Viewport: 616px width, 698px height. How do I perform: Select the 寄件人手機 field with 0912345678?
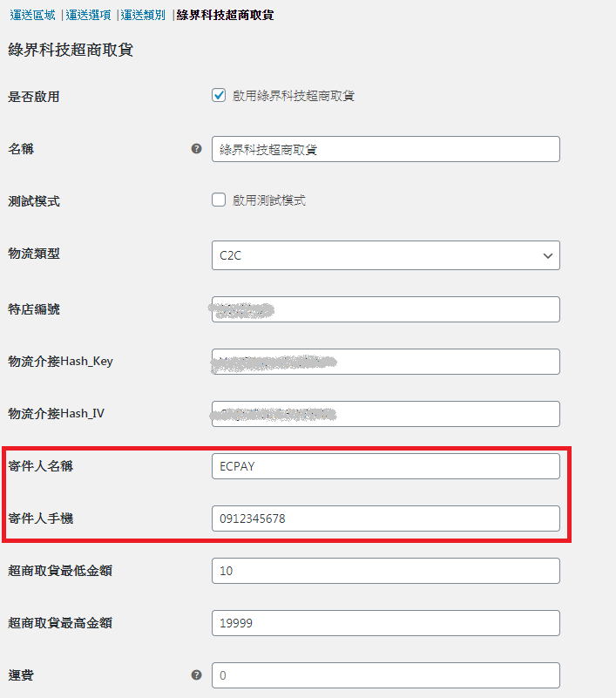(385, 518)
